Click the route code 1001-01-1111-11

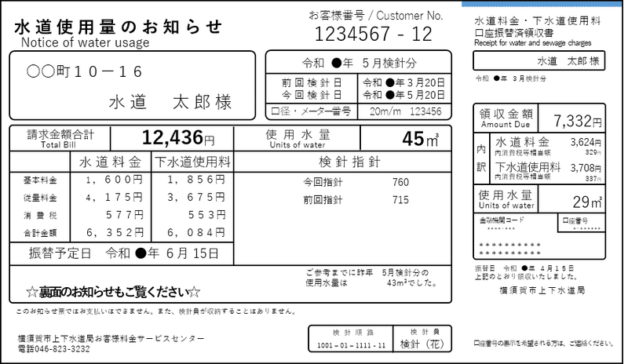[x=351, y=345]
